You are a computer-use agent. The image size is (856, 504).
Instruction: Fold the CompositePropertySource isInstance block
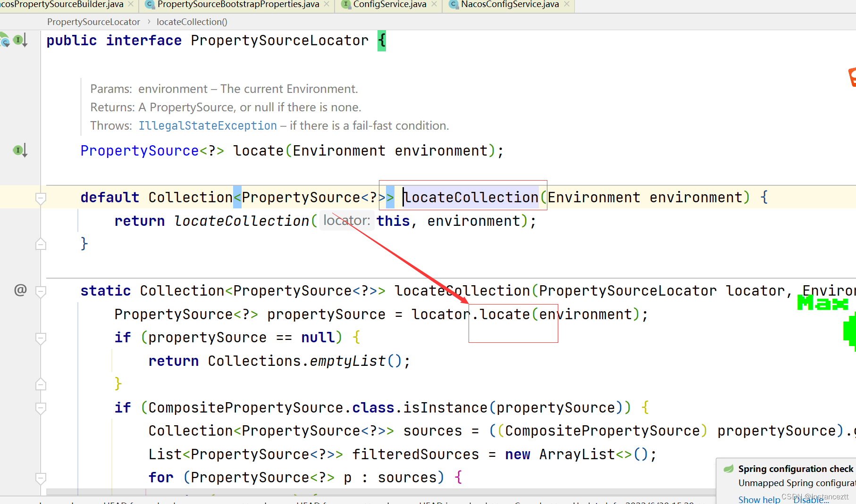[x=41, y=408]
